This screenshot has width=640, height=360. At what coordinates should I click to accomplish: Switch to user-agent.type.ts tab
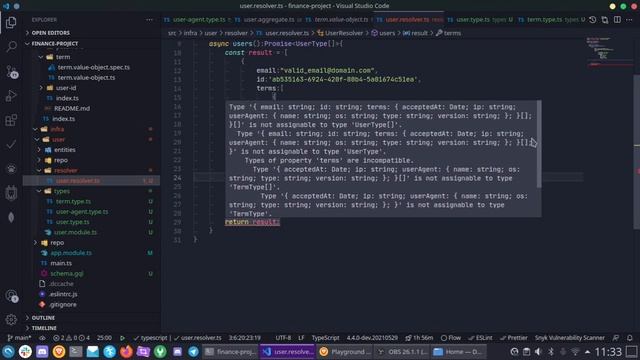pyautogui.click(x=198, y=20)
